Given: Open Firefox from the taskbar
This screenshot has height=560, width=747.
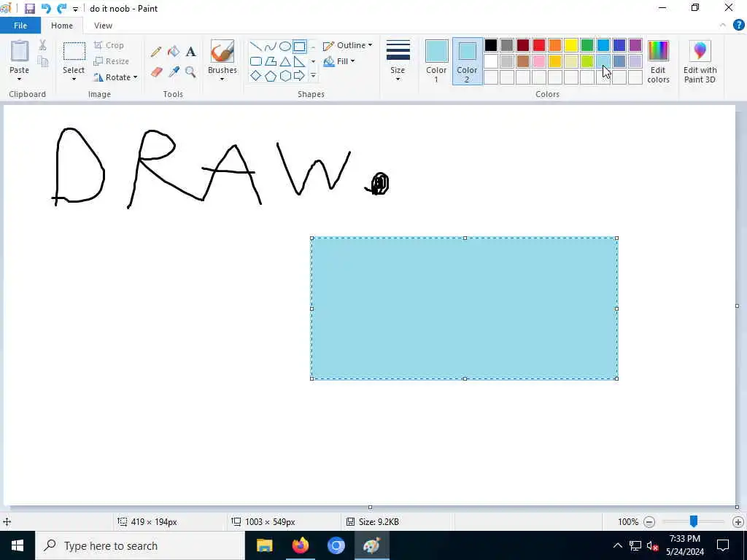Looking at the screenshot, I should [300, 545].
